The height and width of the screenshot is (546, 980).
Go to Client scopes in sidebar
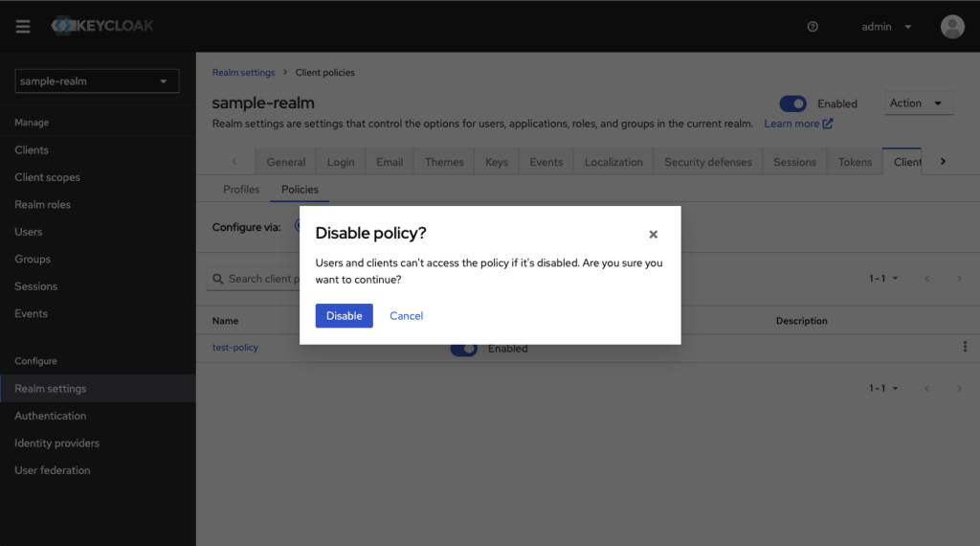pos(48,177)
